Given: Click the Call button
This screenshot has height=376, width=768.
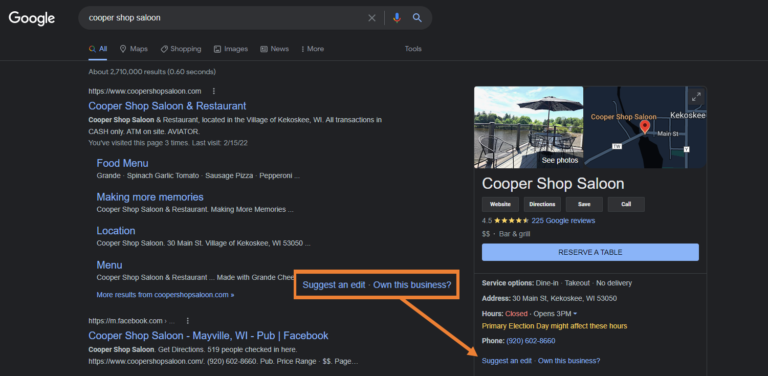Looking at the screenshot, I should pyautogui.click(x=626, y=204).
